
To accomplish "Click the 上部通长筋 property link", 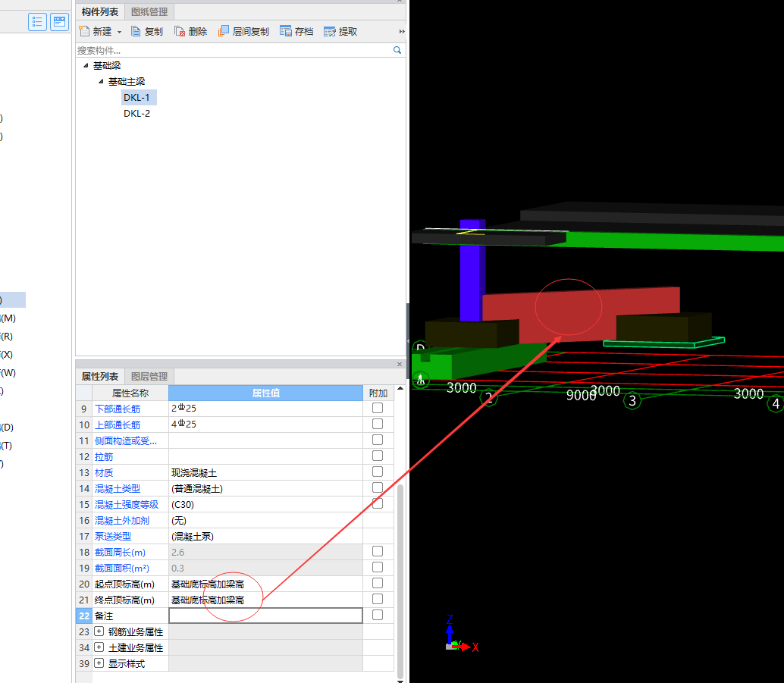I will tap(118, 425).
